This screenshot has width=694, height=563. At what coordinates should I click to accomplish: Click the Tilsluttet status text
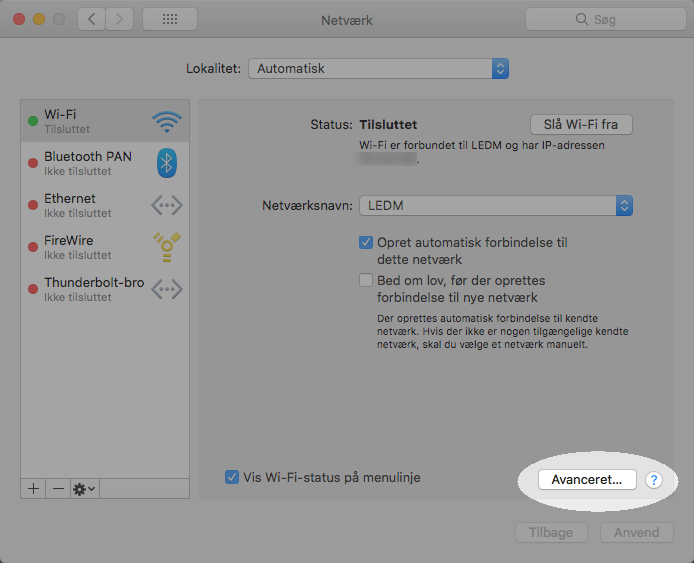pyautogui.click(x=388, y=124)
